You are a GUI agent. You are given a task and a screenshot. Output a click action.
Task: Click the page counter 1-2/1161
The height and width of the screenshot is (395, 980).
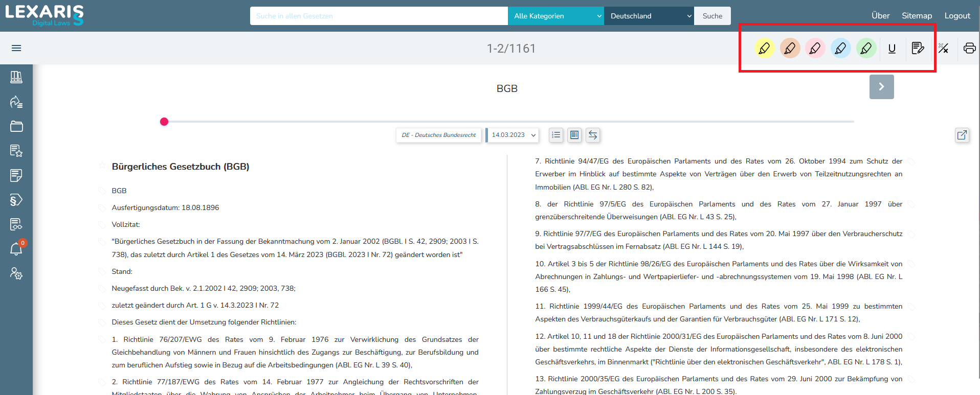511,49
